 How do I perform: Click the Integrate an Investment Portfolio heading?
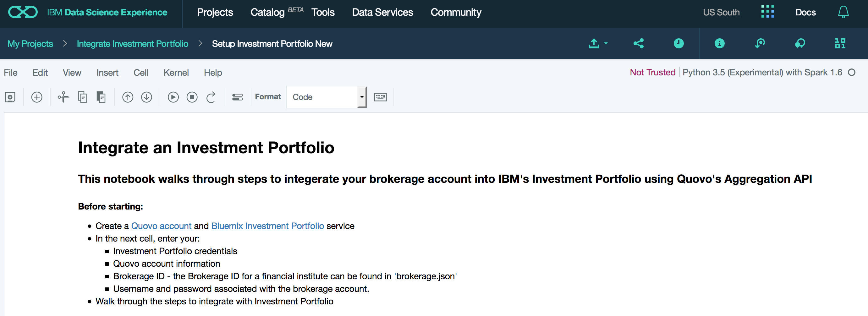[x=206, y=148]
